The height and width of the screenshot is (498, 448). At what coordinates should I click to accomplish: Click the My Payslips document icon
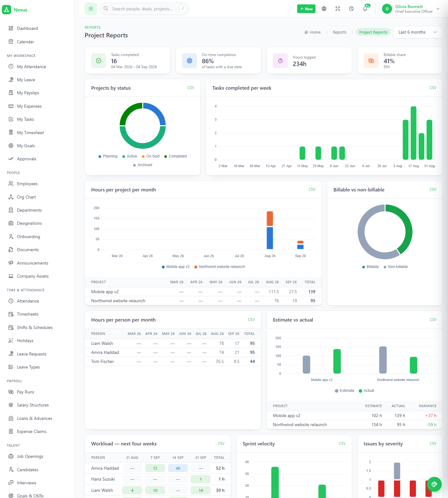tap(11, 93)
